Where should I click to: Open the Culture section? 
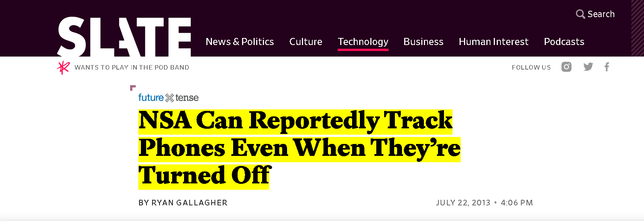[x=306, y=42]
